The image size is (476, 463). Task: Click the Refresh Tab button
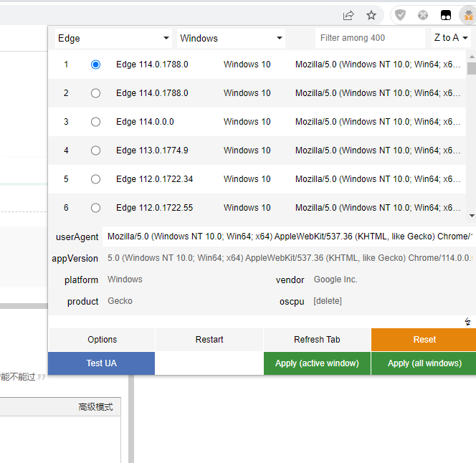pos(317,340)
